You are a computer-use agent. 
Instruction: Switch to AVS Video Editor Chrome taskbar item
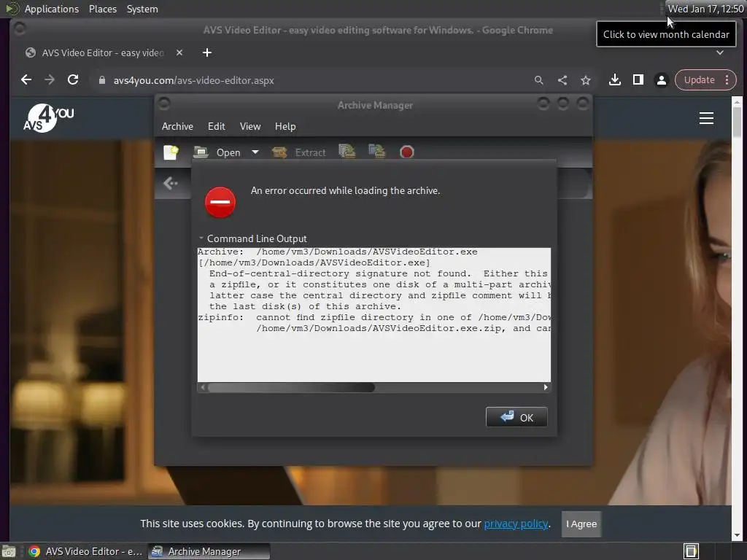coord(86,551)
